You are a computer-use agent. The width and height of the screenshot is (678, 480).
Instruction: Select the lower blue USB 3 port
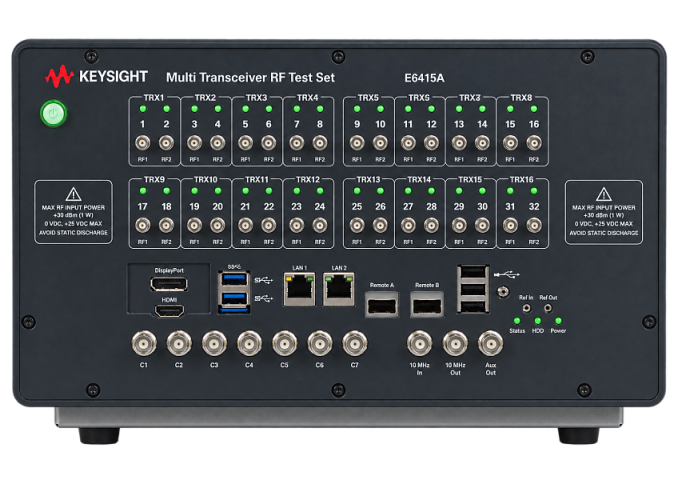point(234,299)
